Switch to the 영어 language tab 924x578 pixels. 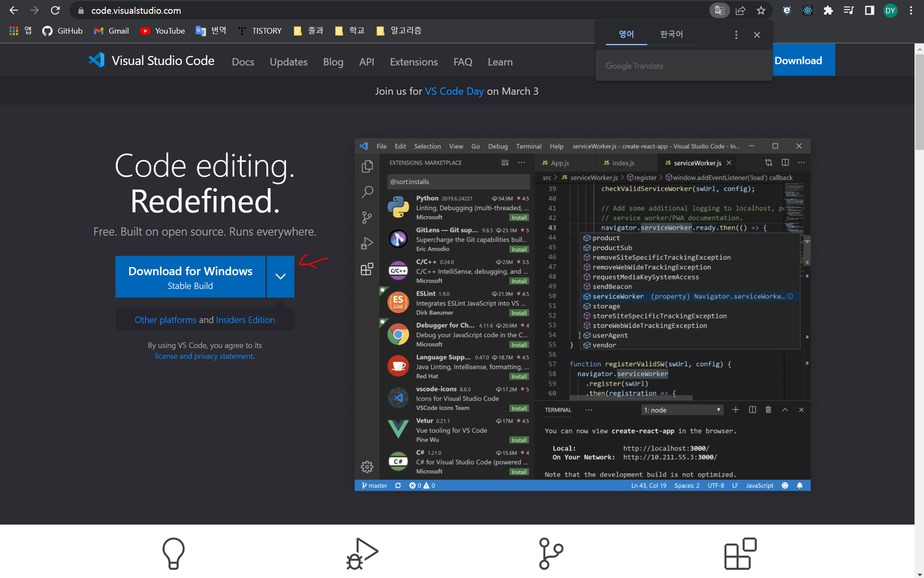pyautogui.click(x=626, y=34)
